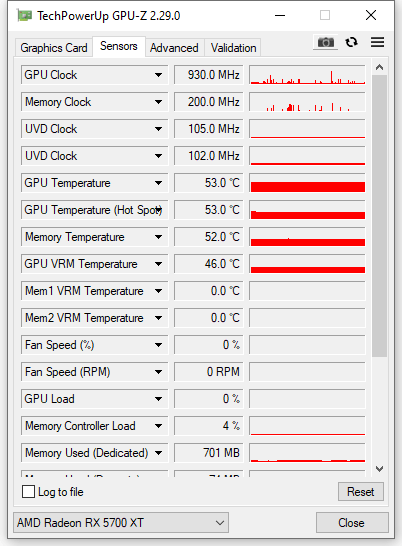Image resolution: width=402 pixels, height=546 pixels.
Task: Expand the GPU Clock sensor dropdown
Action: click(158, 75)
